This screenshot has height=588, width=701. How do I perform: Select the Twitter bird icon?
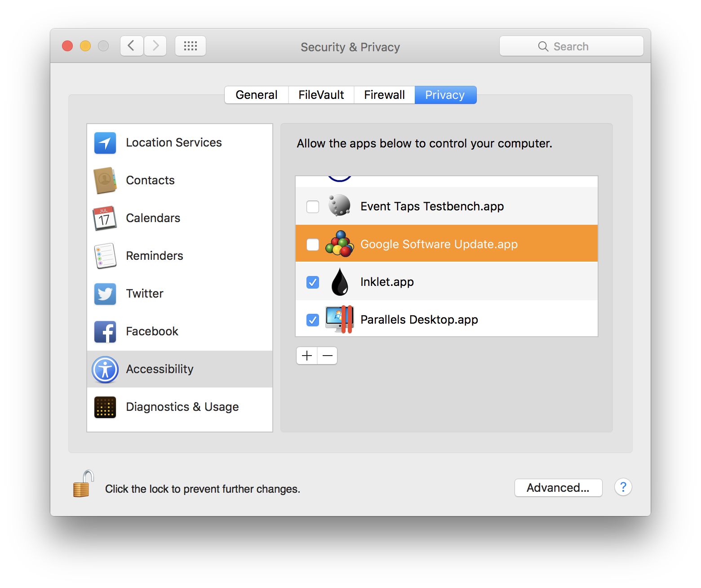(105, 294)
